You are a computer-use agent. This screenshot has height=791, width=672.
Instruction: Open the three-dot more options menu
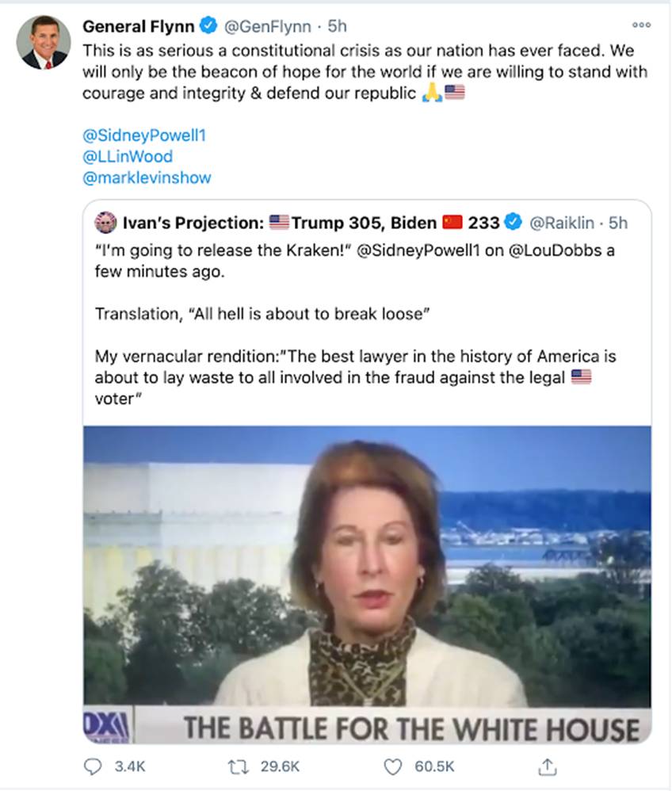click(x=640, y=25)
